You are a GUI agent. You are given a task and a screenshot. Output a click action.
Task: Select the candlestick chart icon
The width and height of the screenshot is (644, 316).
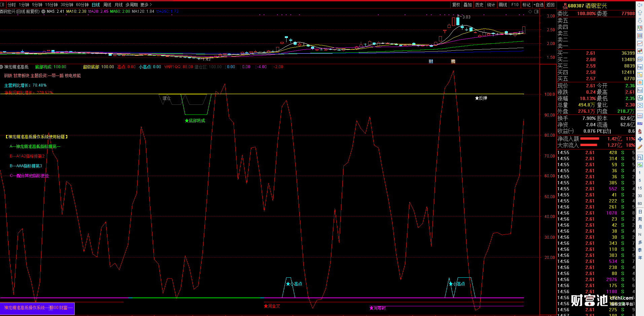click(640, 51)
